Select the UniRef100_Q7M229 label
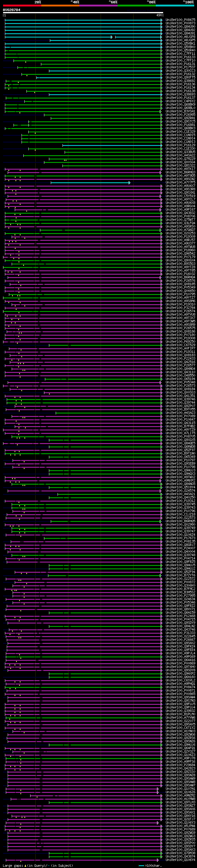The height and width of the screenshot is (868, 197). 180,159
